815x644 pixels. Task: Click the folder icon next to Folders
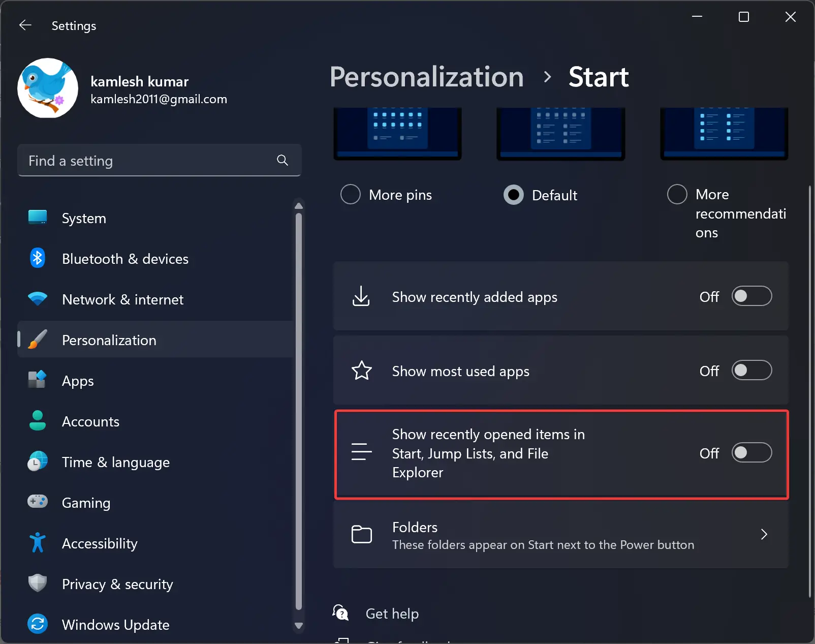click(361, 534)
